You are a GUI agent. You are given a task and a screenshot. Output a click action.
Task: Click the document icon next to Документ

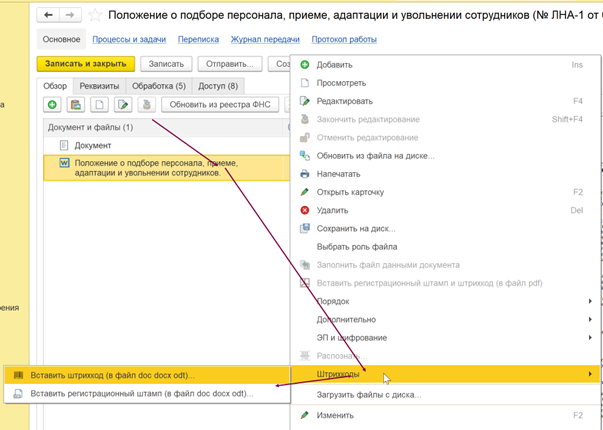(x=64, y=145)
